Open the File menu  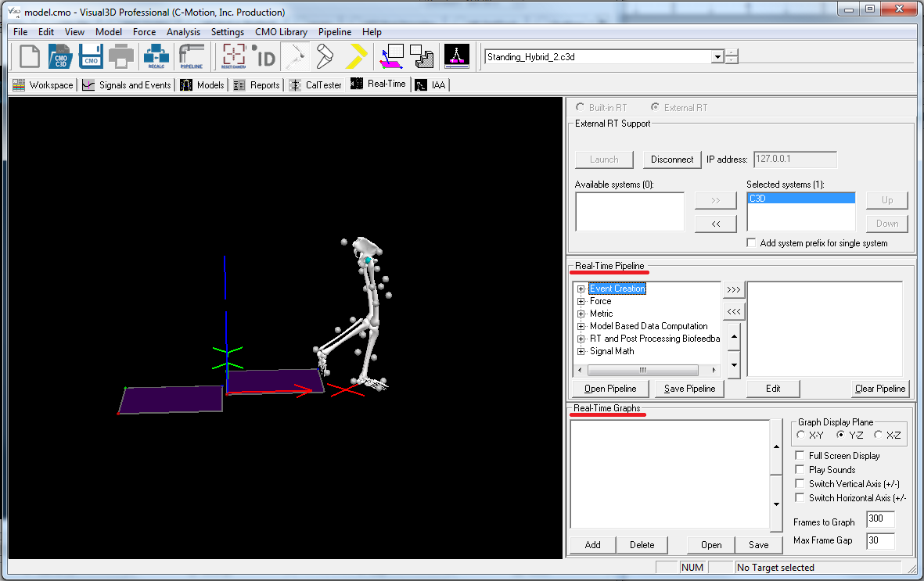pyautogui.click(x=20, y=32)
